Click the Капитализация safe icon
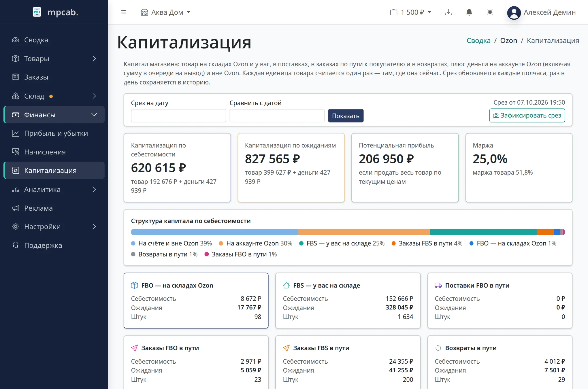Viewport: 588px width, 389px height. tap(16, 170)
